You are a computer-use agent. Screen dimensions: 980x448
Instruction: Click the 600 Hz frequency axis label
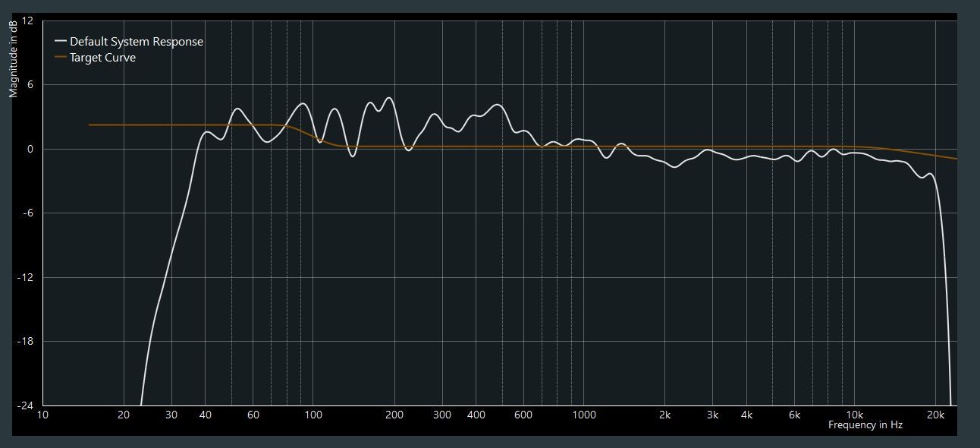[x=523, y=415]
